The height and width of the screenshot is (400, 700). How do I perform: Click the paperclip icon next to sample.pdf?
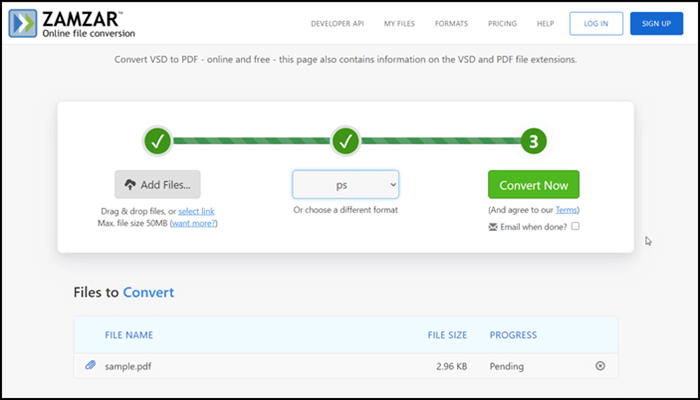pyautogui.click(x=91, y=366)
